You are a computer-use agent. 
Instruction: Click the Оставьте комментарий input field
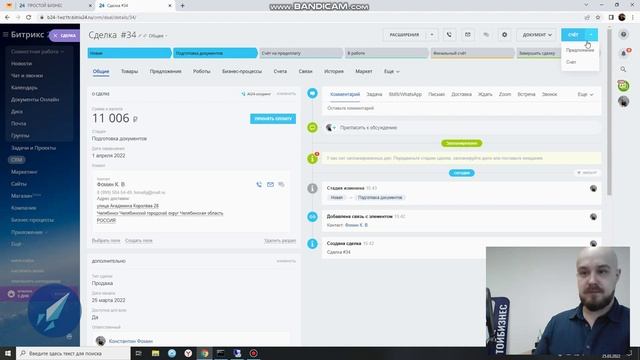[462, 109]
